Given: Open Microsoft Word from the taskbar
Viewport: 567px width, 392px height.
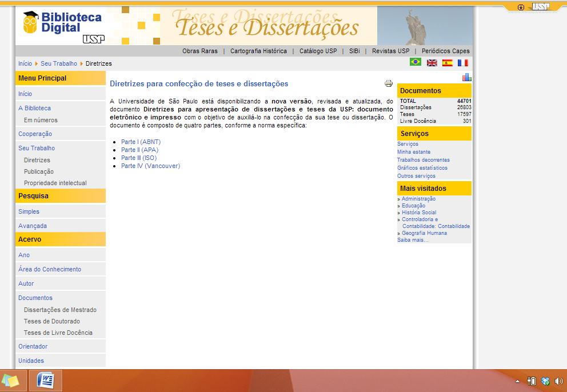Looking at the screenshot, I should click(x=46, y=381).
